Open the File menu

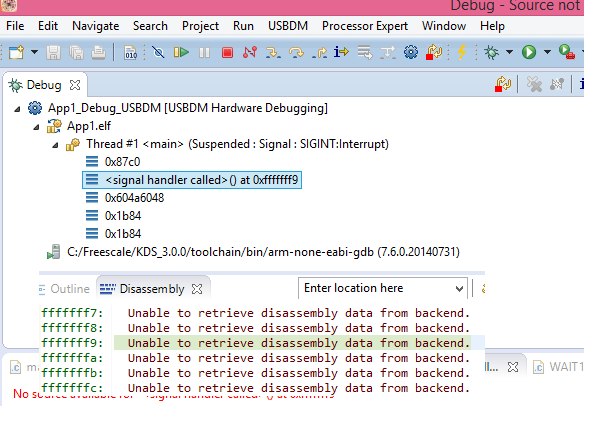pyautogui.click(x=15, y=26)
